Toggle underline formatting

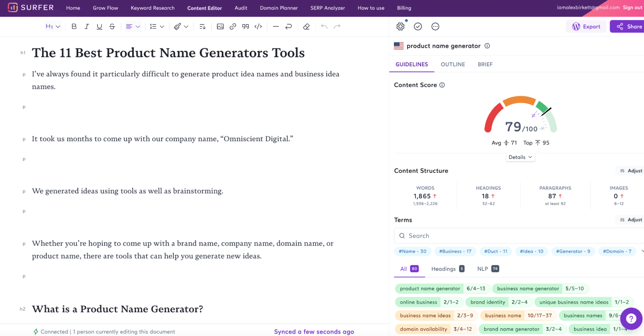coord(99,26)
